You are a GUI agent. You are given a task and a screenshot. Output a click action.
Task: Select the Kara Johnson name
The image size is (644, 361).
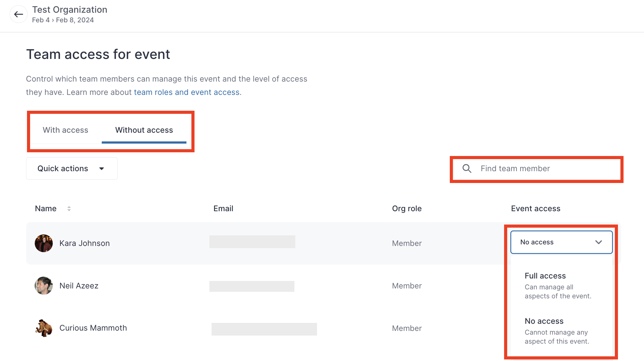pyautogui.click(x=85, y=243)
